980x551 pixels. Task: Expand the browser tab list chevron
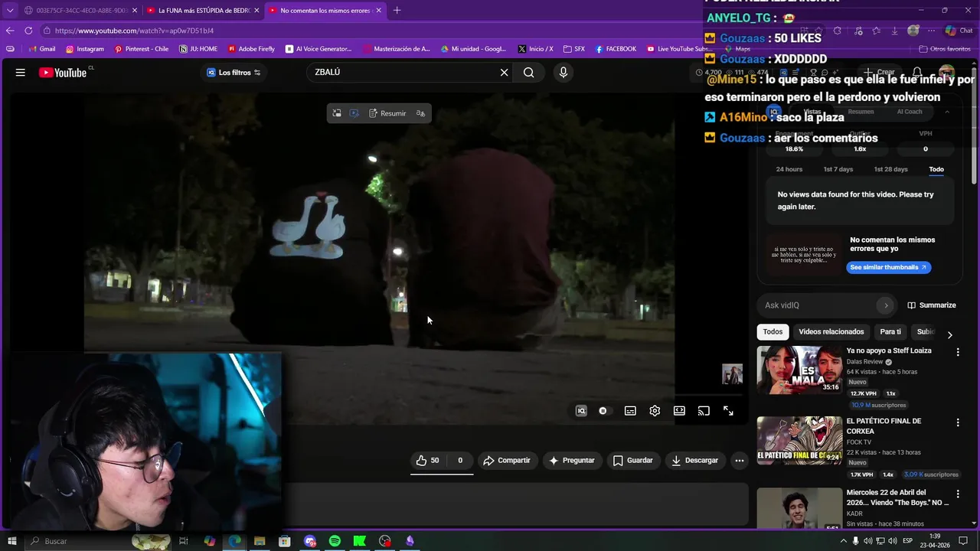coord(10,11)
